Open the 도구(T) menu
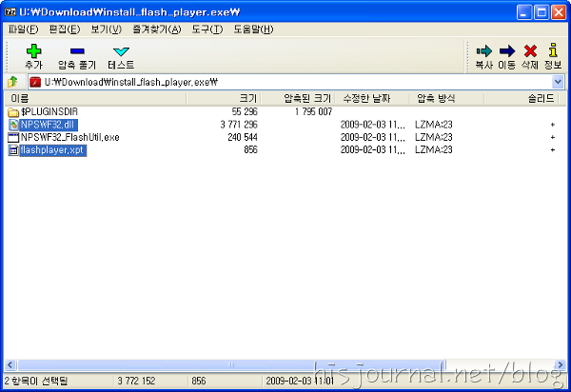 pos(207,29)
